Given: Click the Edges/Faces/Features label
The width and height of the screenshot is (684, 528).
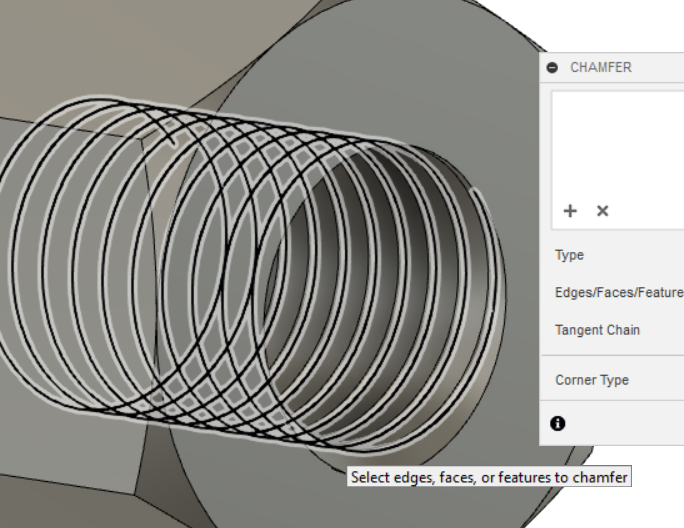Looking at the screenshot, I should (x=619, y=292).
